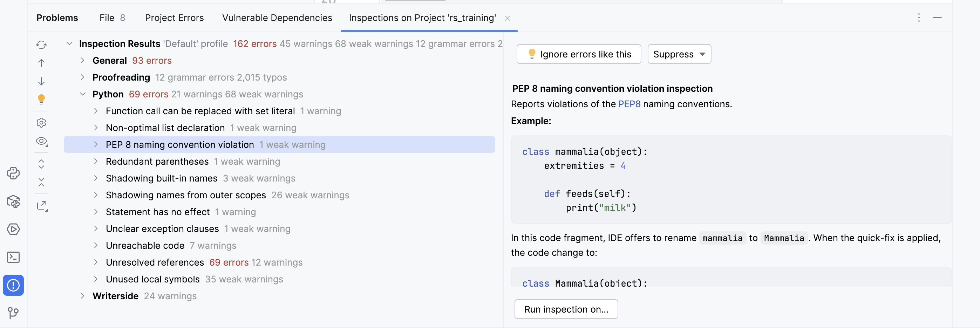The height and width of the screenshot is (328, 980).
Task: Open inspection settings gear icon
Action: pyautogui.click(x=41, y=123)
